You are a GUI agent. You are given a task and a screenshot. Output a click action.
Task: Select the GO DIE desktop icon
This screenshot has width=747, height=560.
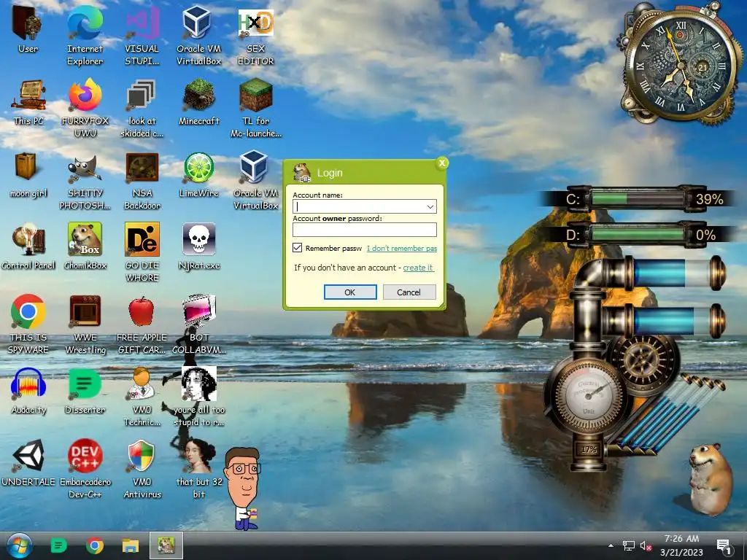point(142,252)
